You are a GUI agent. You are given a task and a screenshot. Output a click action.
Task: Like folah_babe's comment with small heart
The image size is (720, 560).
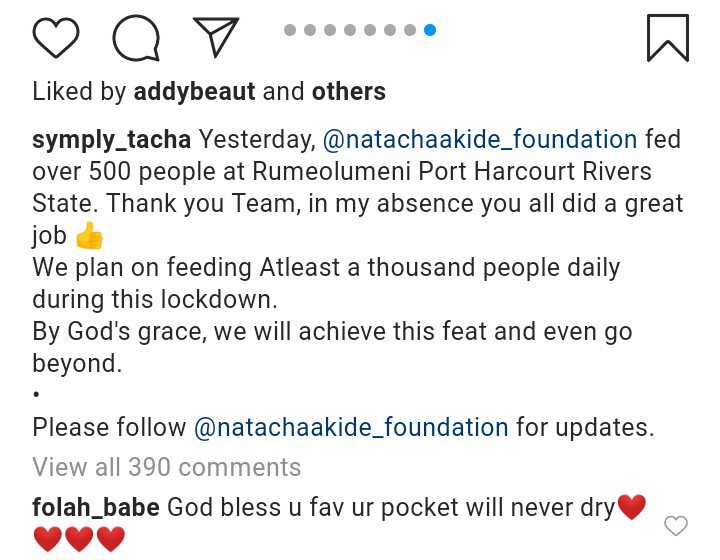pyautogui.click(x=677, y=525)
